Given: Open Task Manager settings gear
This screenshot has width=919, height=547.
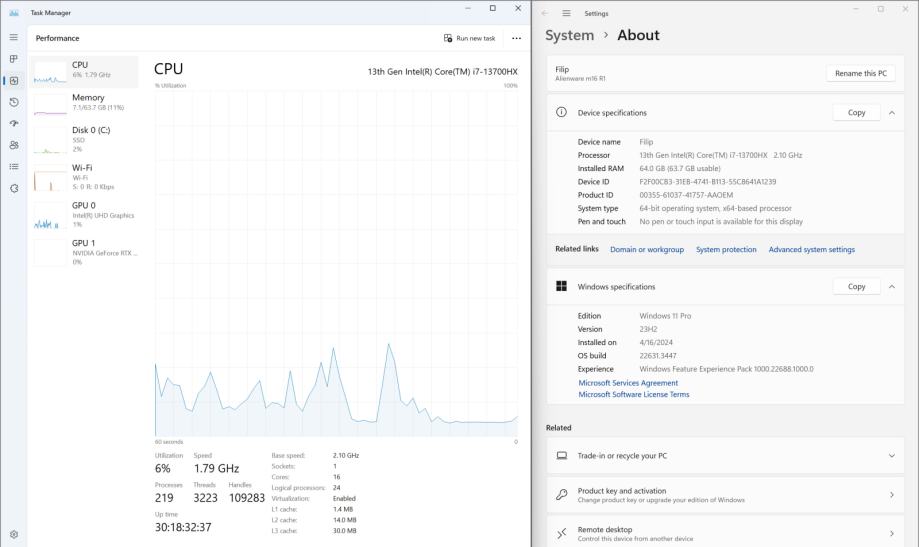Looking at the screenshot, I should coord(13,534).
